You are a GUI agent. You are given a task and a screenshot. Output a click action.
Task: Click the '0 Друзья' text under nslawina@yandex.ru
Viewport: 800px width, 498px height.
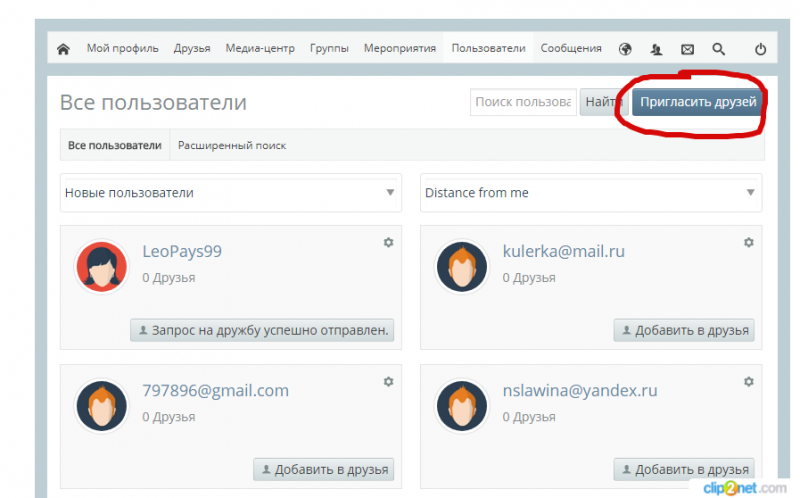(x=529, y=417)
